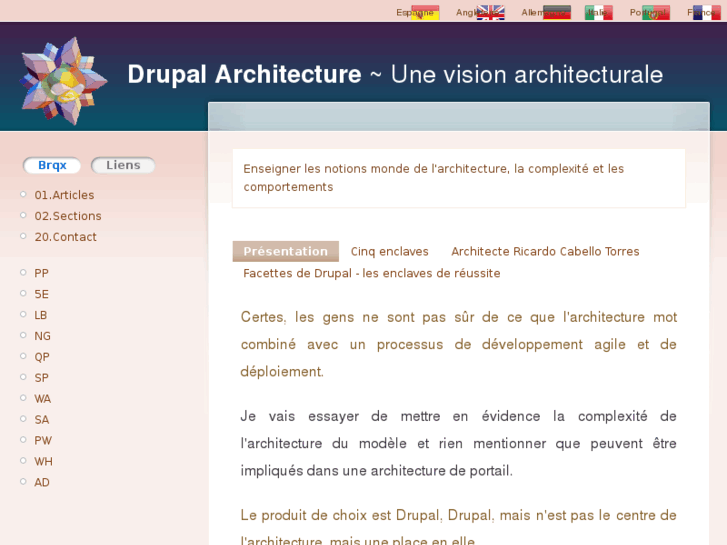Open 02.Sections menu link
Image resolution: width=727 pixels, height=545 pixels.
point(68,216)
